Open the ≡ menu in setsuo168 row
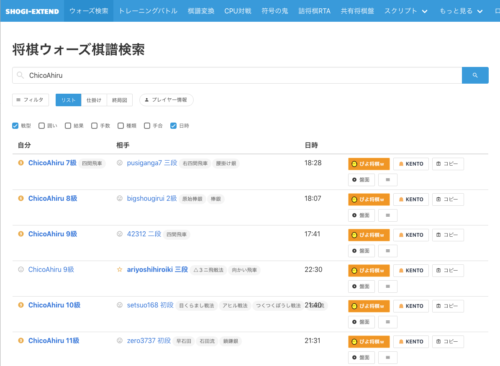 click(388, 322)
